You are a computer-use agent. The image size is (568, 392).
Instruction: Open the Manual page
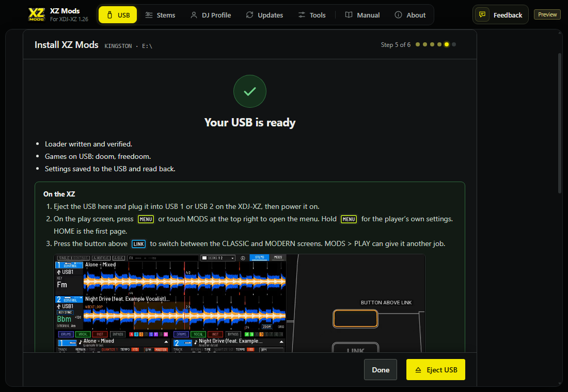click(x=362, y=15)
